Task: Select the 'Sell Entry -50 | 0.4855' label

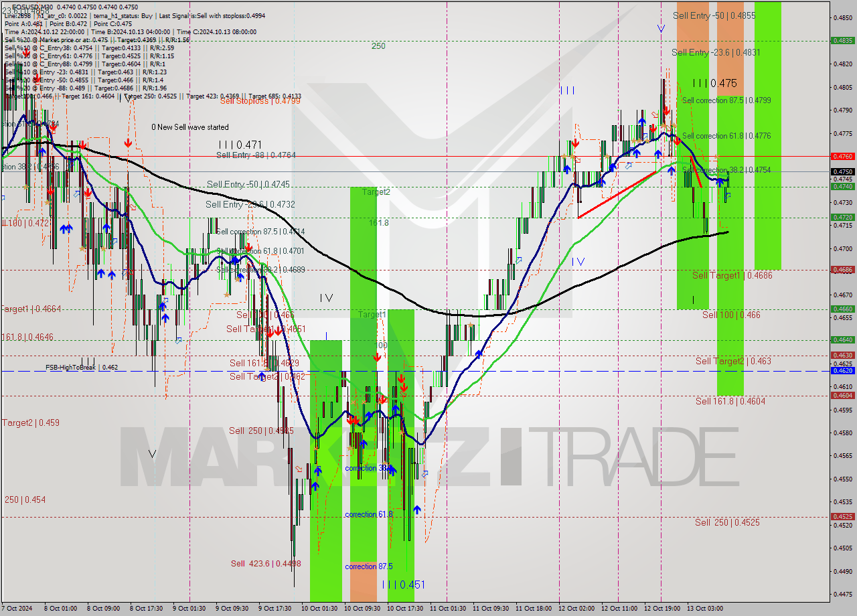Action: click(714, 15)
